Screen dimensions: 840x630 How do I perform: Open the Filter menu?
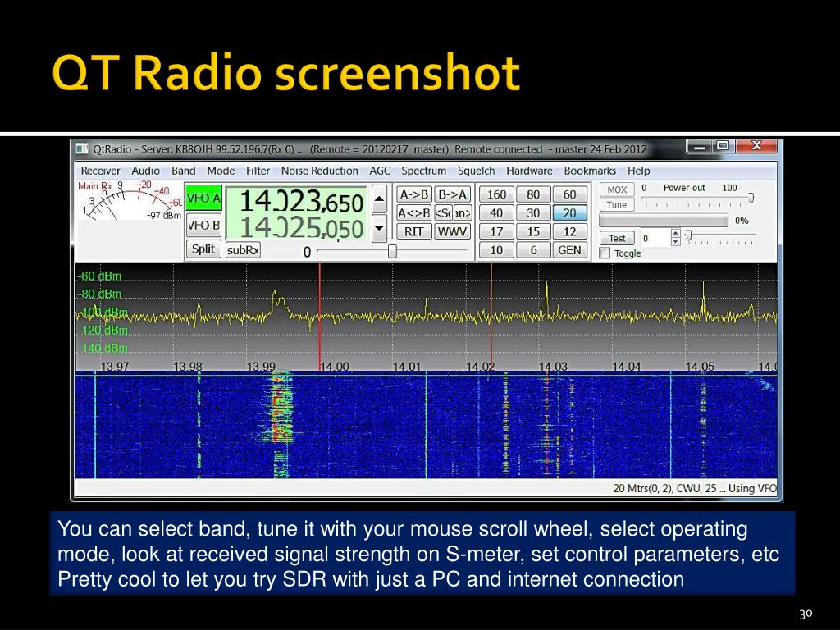click(258, 171)
